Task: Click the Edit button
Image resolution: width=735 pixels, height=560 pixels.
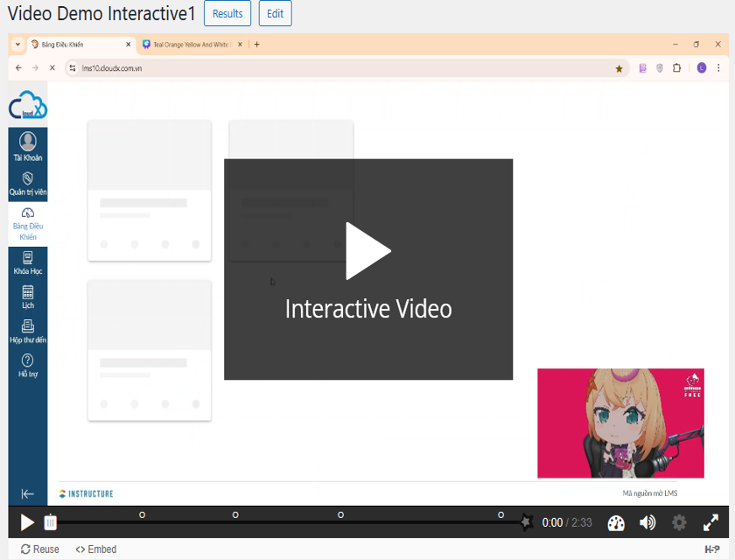Action: [275, 14]
